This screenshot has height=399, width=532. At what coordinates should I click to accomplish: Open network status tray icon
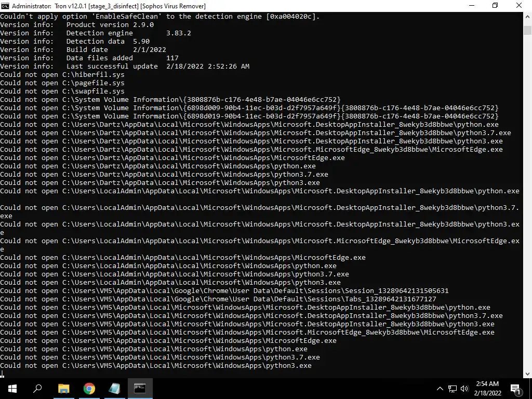453,389
